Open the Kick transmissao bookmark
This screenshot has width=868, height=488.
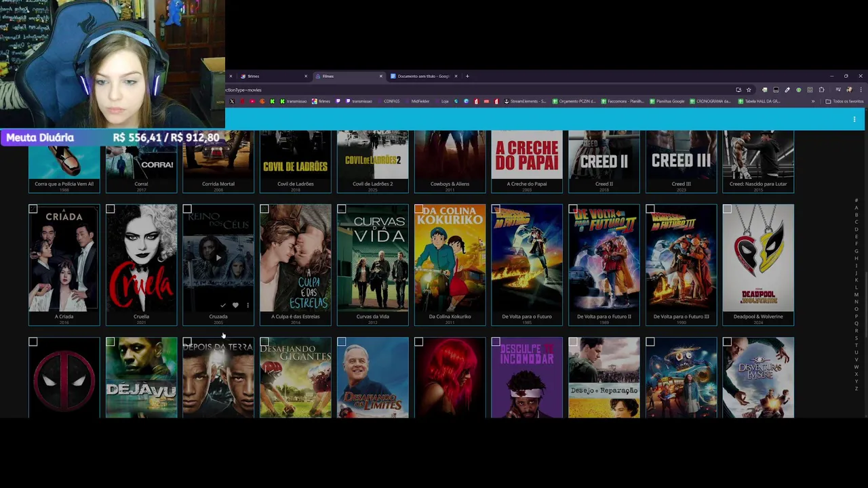click(294, 101)
